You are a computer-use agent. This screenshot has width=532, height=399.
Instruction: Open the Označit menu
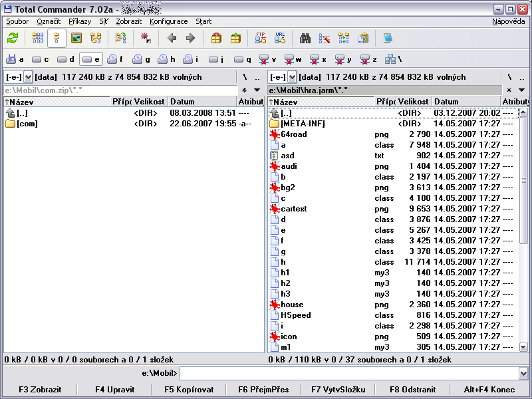[49, 21]
